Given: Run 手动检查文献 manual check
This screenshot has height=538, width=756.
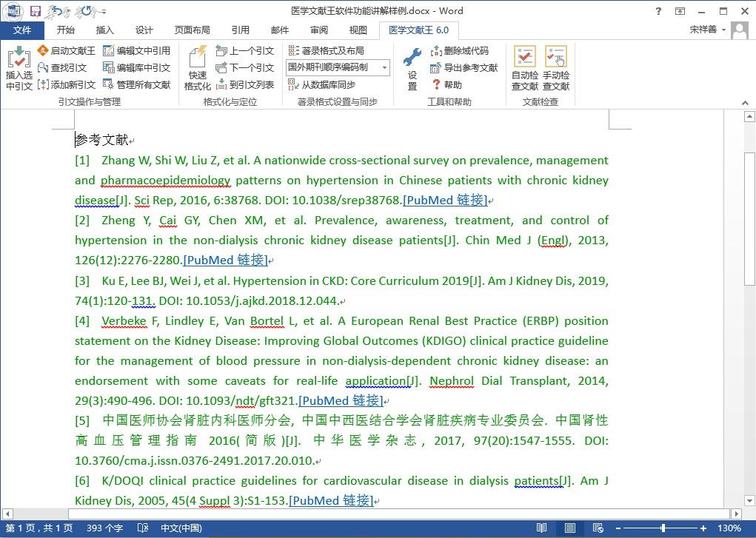Looking at the screenshot, I should 555,69.
